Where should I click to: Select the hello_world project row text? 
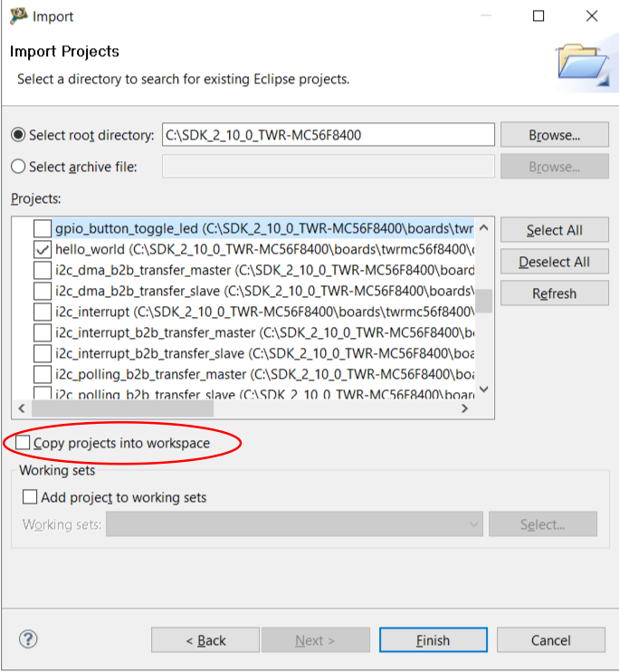click(x=264, y=249)
